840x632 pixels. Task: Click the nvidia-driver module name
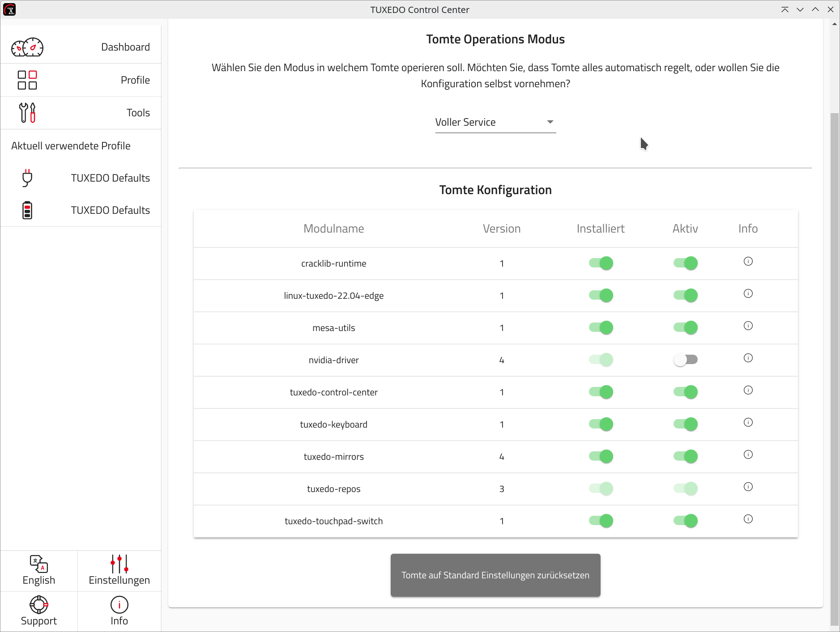tap(334, 360)
